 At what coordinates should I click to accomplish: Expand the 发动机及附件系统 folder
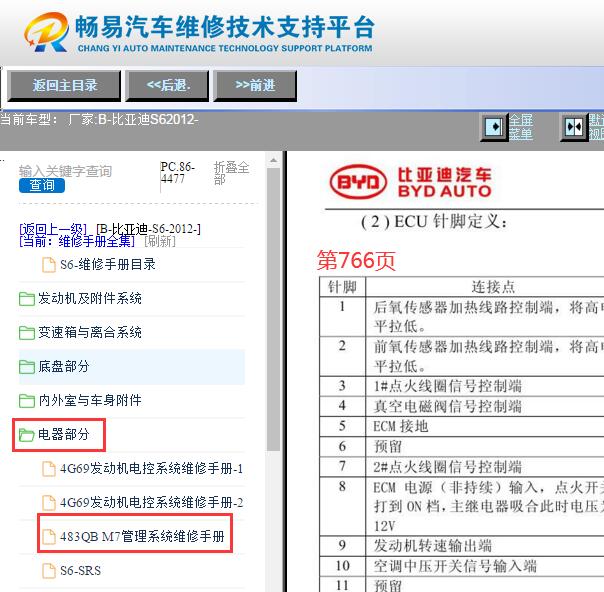(90, 299)
